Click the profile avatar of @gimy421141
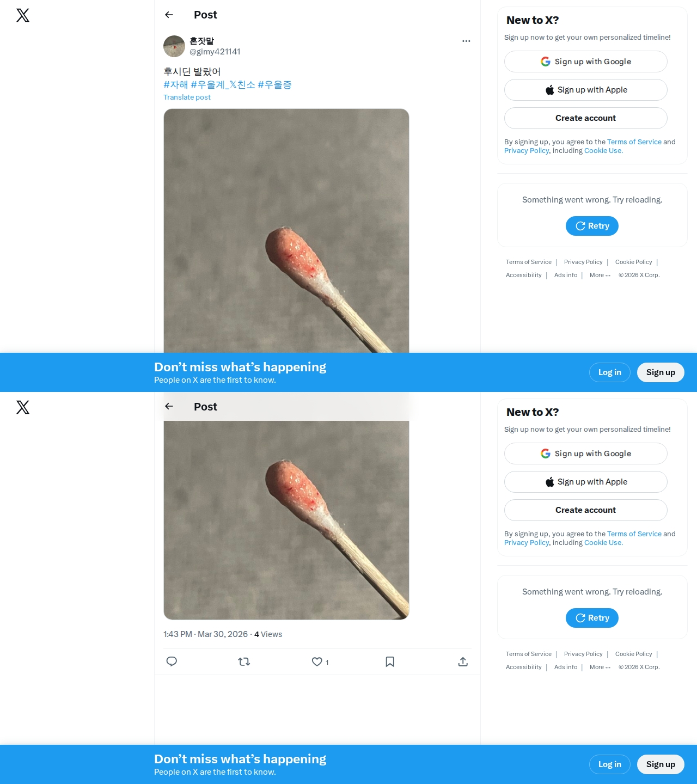This screenshot has height=784, width=697. click(174, 46)
